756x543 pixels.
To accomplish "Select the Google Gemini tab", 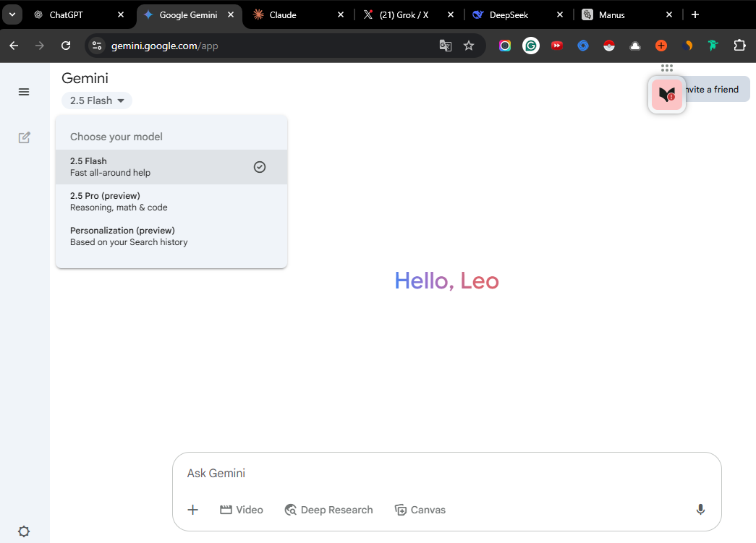I will point(188,15).
